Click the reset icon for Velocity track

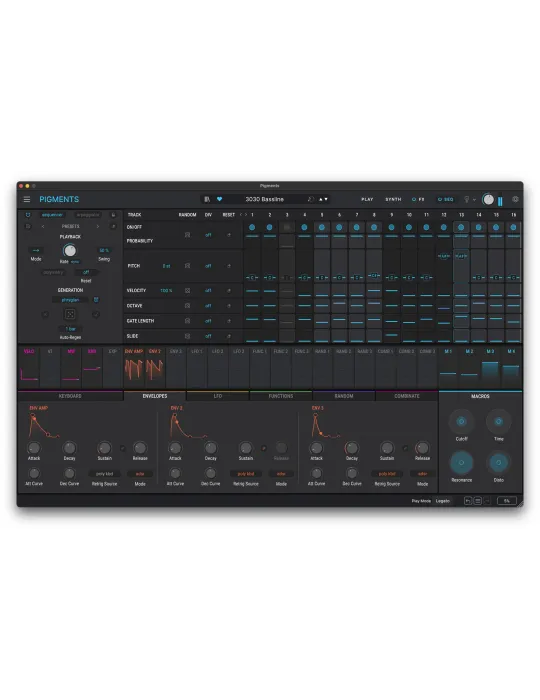229,290
